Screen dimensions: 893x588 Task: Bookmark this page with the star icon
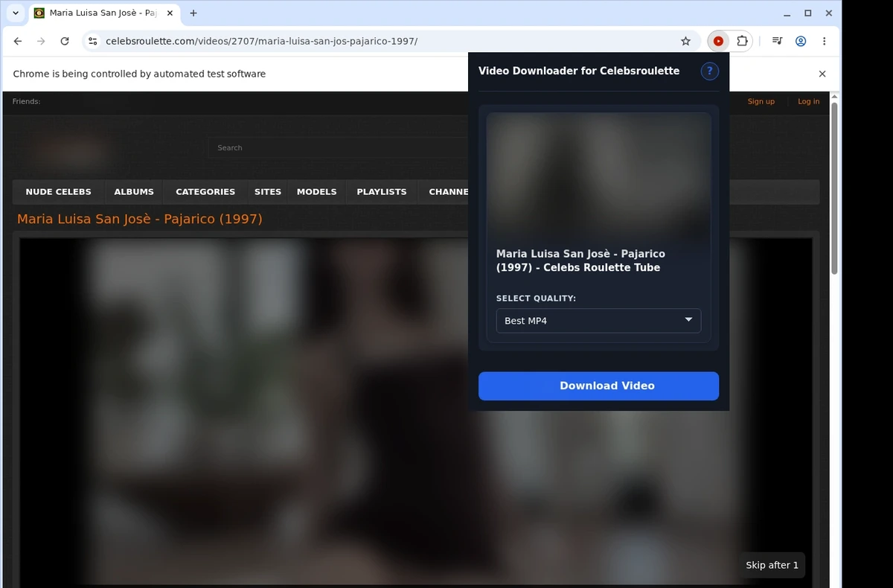point(686,41)
